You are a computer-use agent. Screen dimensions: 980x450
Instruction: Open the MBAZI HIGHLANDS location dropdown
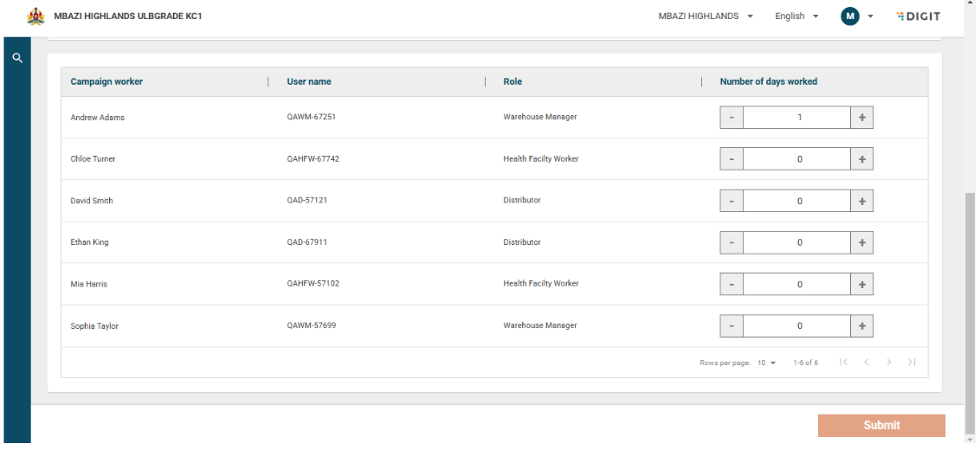(706, 16)
